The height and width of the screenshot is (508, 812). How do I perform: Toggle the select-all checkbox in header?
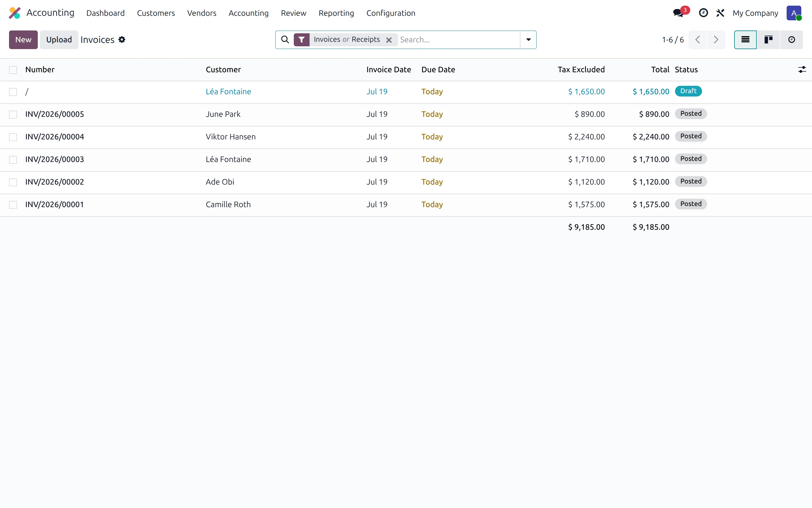[x=13, y=70]
